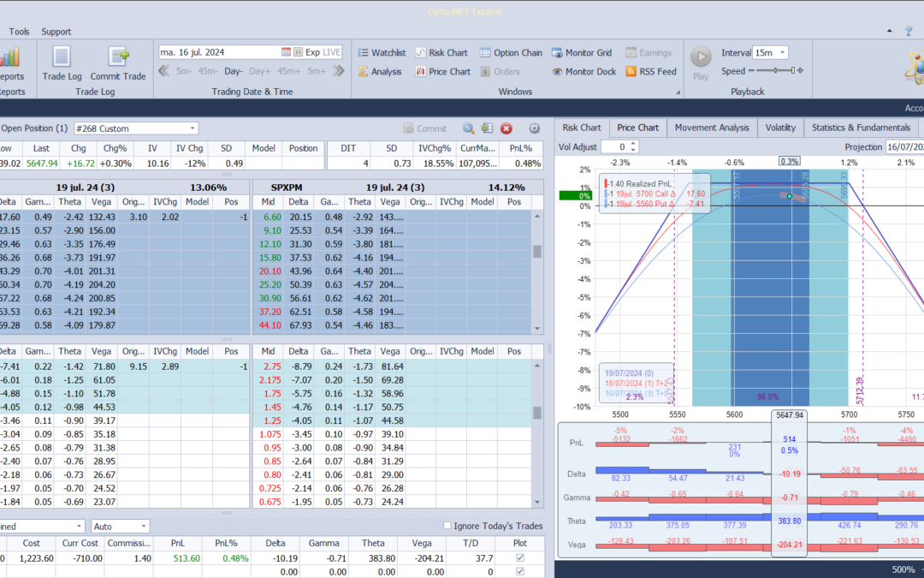Screen dimensions: 924x578
Task: Uncheck Plot checkbox in the bottom totals row
Action: coord(520,571)
